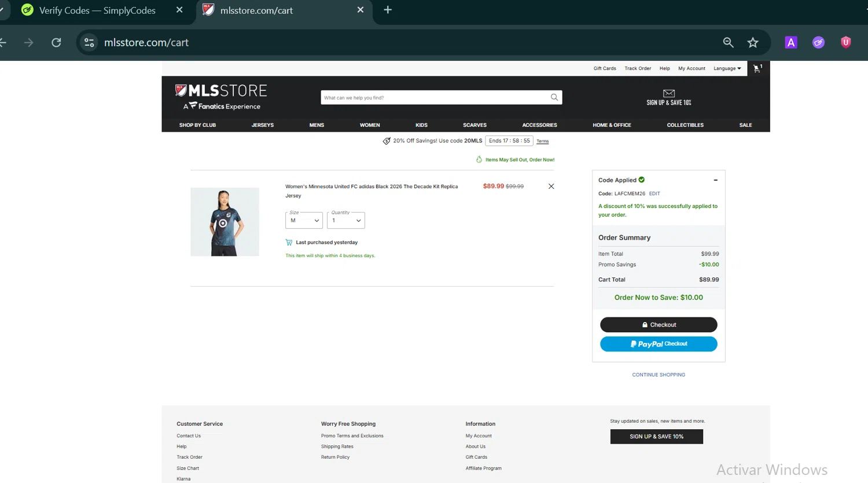Viewport: 868px width, 483px height.
Task: Click the PayPal Checkout button
Action: 659,344
